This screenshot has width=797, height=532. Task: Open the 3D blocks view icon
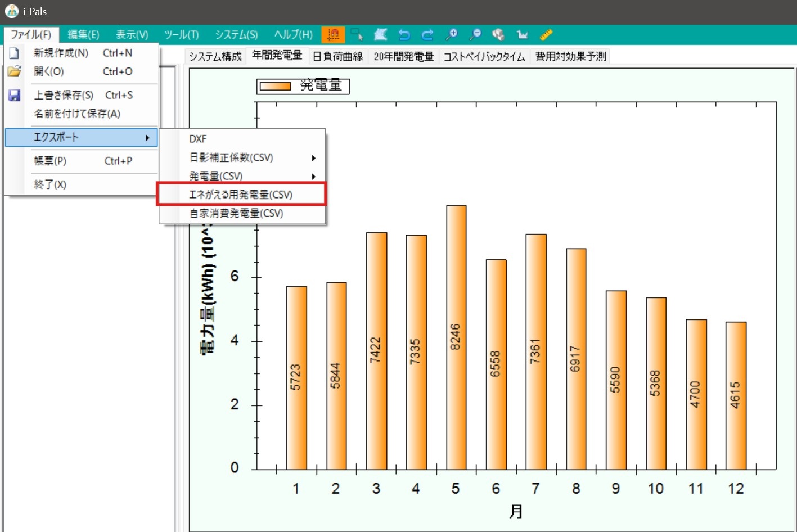coord(498,35)
